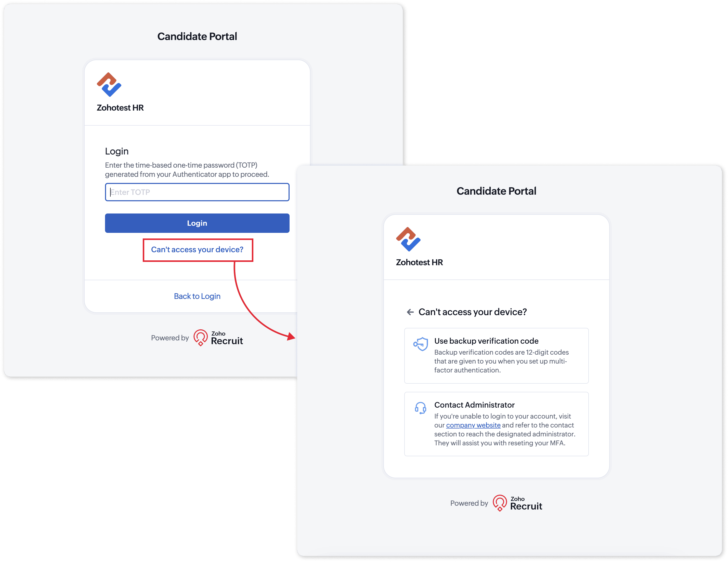The height and width of the screenshot is (562, 728).
Task: Click the right Candidate Portal title
Action: pos(496,191)
